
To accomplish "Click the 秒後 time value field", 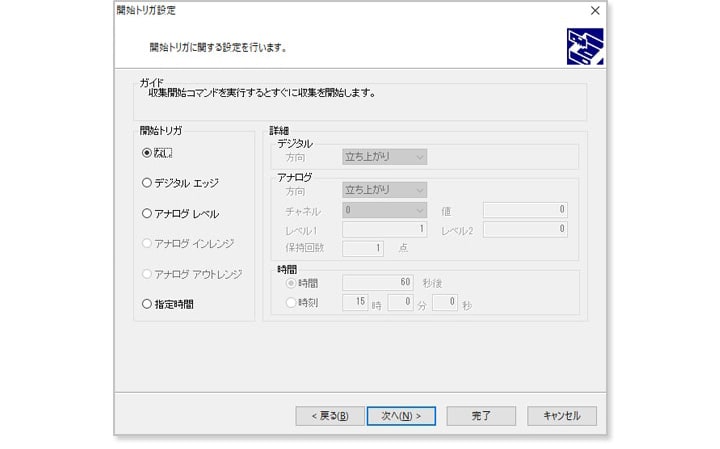I will pyautogui.click(x=378, y=283).
